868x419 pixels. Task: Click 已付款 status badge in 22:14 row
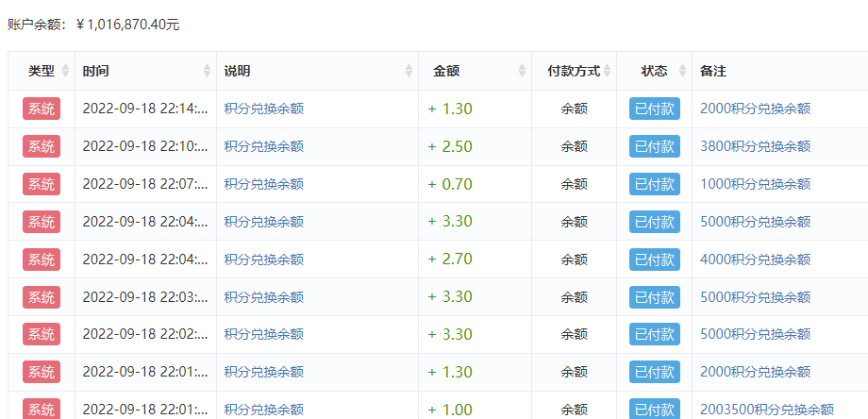pos(655,109)
